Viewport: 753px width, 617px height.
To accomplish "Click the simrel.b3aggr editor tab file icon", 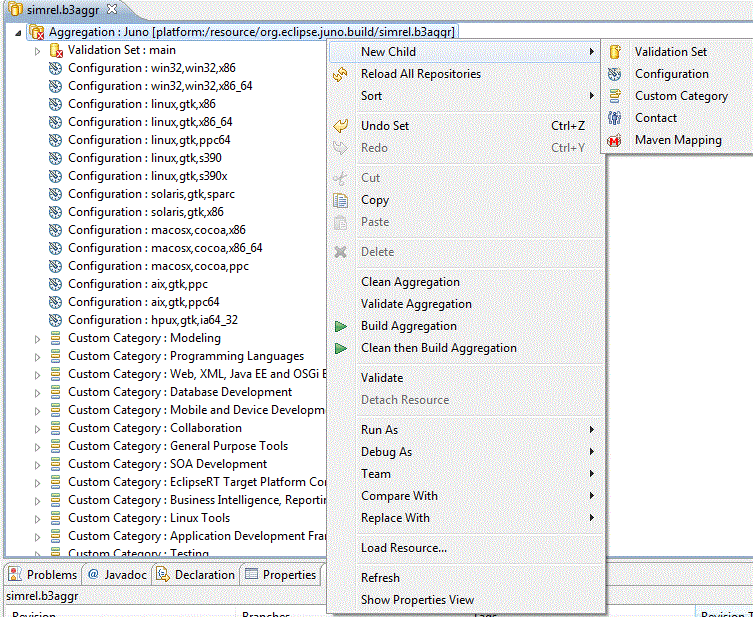I will (x=16, y=9).
